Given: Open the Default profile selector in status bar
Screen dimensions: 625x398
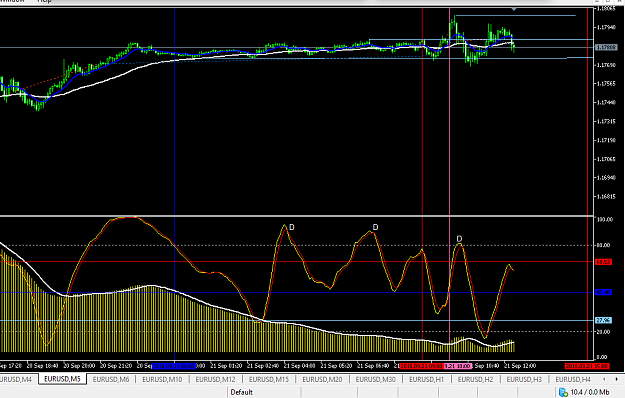Looking at the screenshot, I should click(x=242, y=392).
